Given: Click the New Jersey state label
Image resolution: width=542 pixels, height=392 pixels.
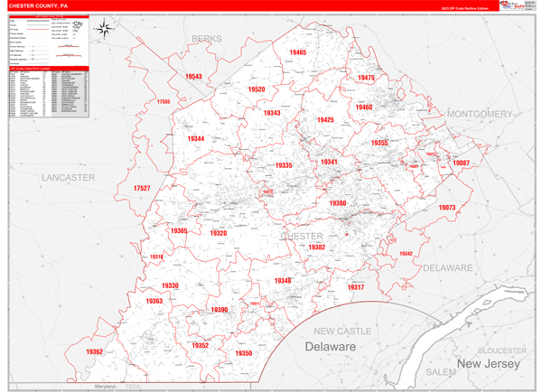Looking at the screenshot, I should (x=488, y=364).
